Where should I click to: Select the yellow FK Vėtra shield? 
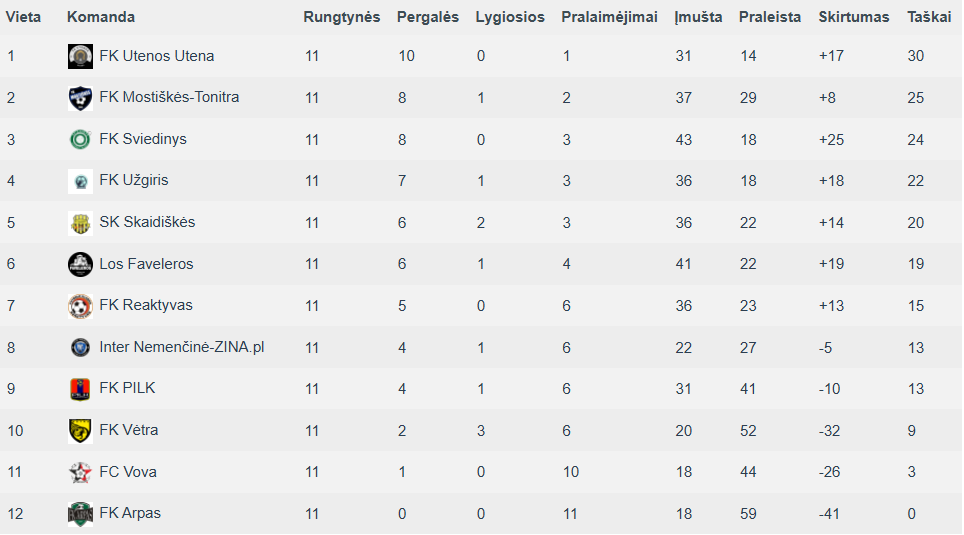(x=81, y=430)
